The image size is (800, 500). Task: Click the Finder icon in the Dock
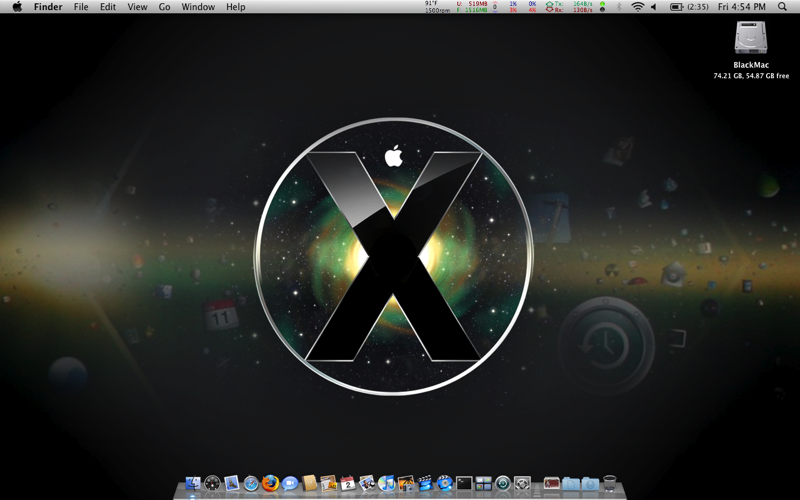tap(192, 483)
